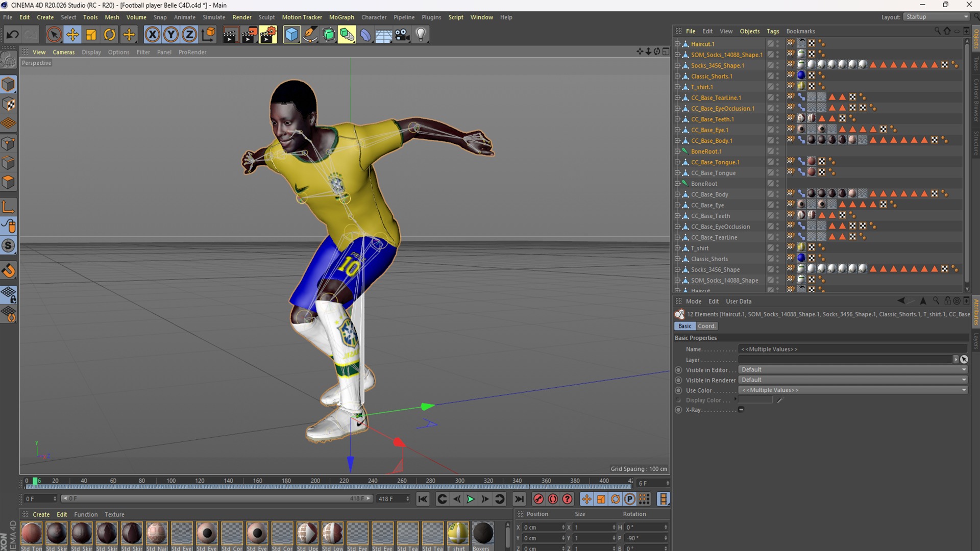Click Name field in Basic Properties
Screen dimensions: 980x551
(853, 349)
